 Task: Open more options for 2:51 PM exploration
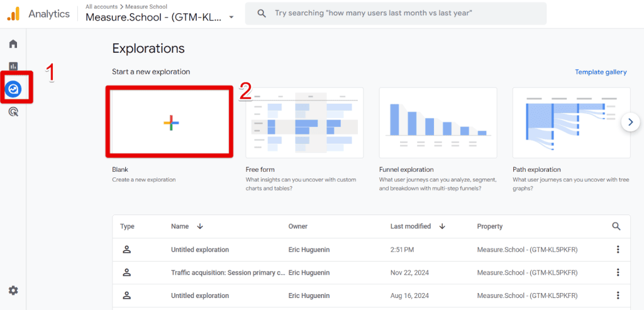(618, 250)
